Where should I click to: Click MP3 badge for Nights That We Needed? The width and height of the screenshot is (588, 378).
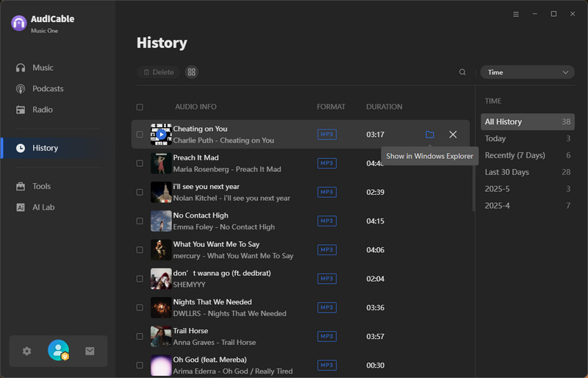click(327, 307)
